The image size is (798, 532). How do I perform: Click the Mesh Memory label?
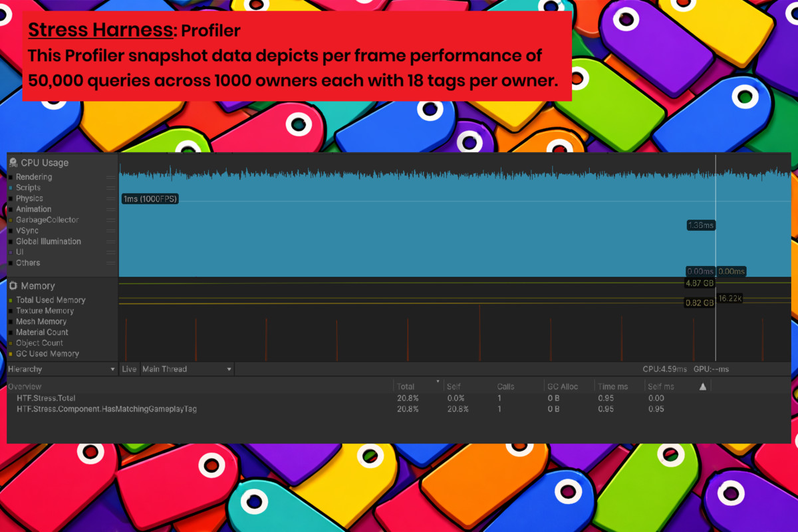pos(41,322)
